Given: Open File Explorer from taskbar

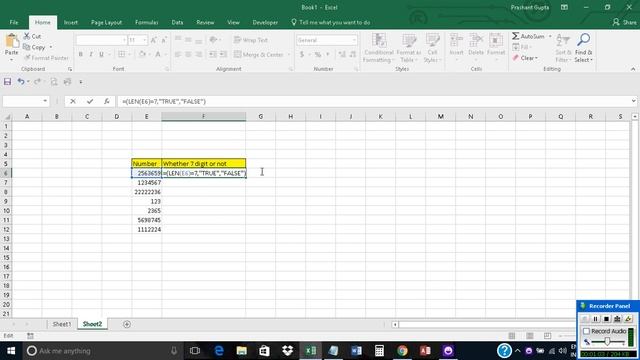Looking at the screenshot, I should coord(242,351).
